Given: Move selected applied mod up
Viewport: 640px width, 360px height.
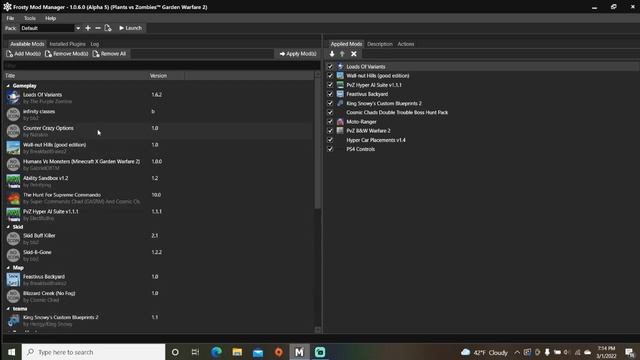Looking at the screenshot, I should click(x=342, y=54).
